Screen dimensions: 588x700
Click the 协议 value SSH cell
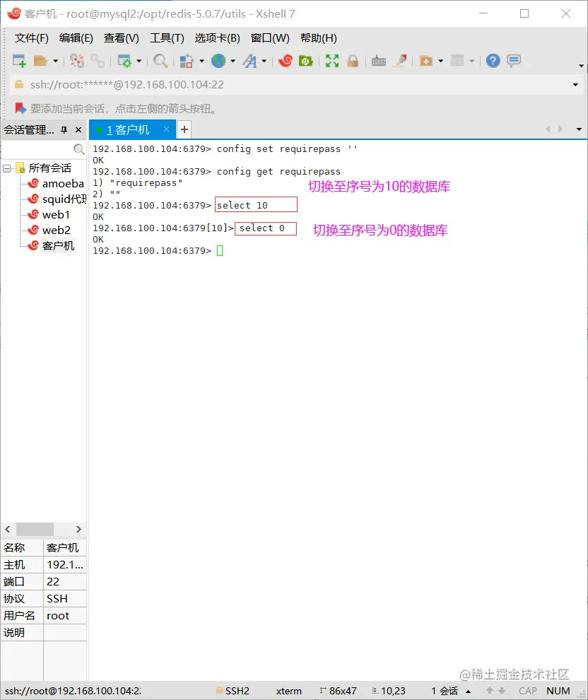65,599
